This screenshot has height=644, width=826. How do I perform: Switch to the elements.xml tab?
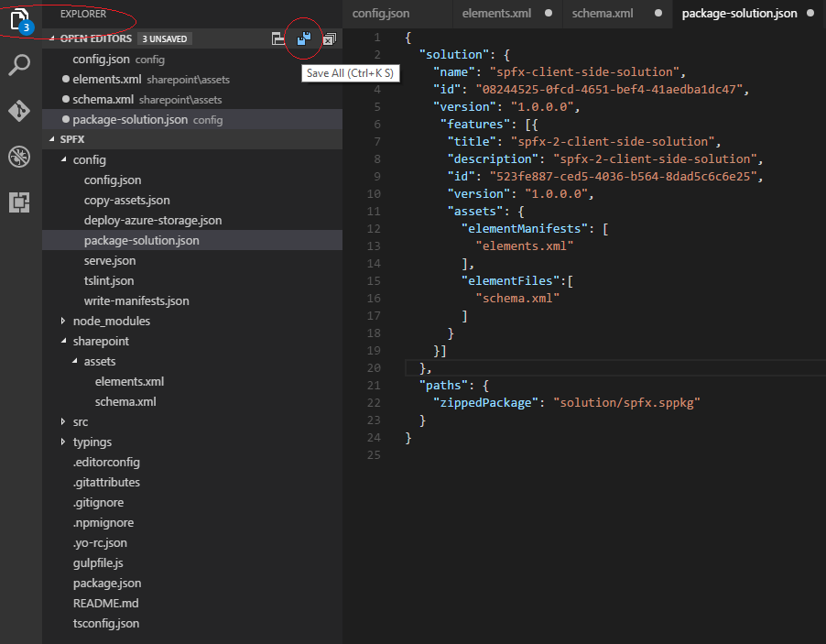498,15
